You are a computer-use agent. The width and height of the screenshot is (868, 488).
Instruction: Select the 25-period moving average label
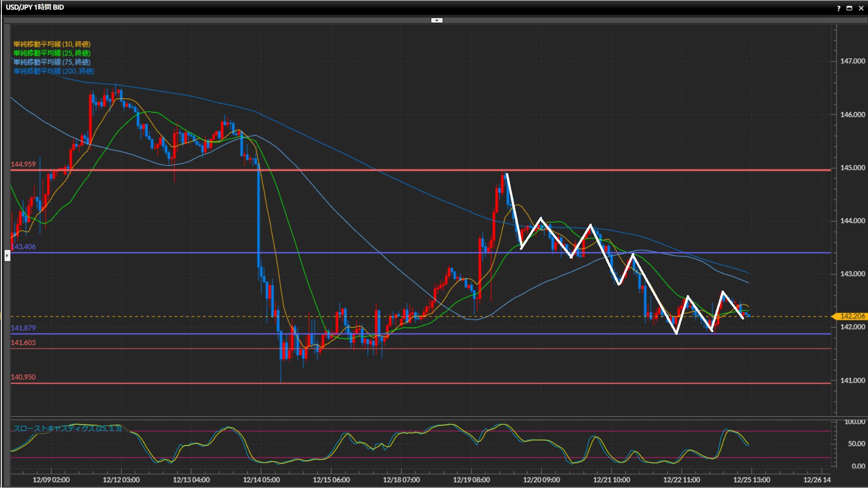[52, 53]
